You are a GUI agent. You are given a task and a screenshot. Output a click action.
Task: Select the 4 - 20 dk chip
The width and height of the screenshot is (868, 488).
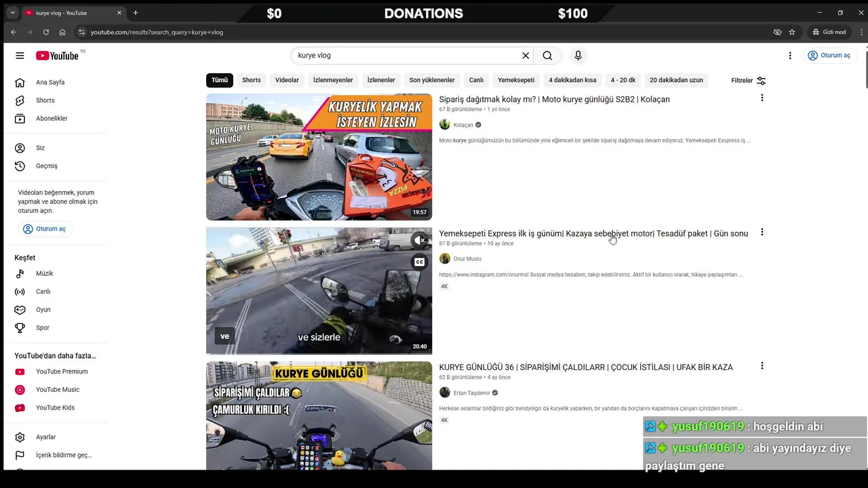[x=623, y=80]
